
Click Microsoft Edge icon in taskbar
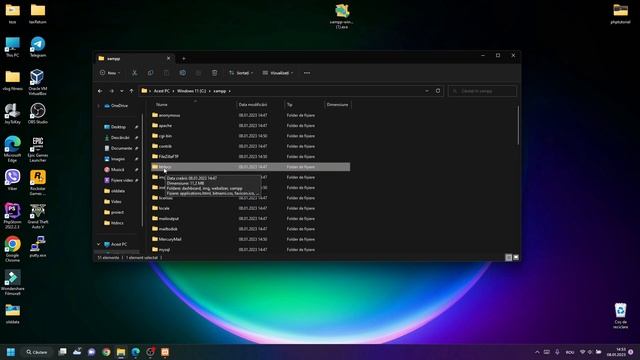click(x=136, y=352)
